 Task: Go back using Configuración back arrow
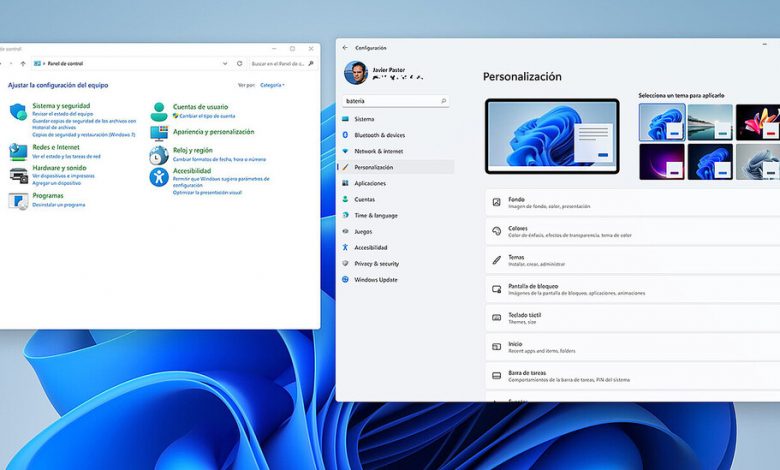tap(345, 48)
